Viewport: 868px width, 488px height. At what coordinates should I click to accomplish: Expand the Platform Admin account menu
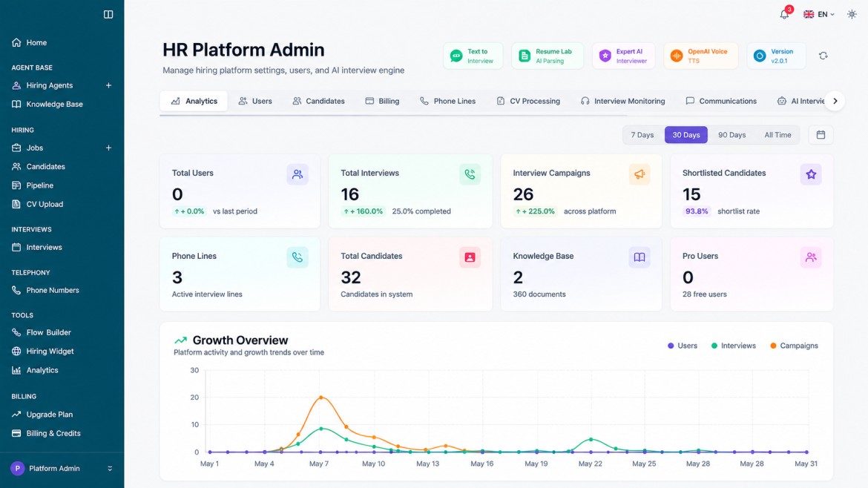(110, 469)
